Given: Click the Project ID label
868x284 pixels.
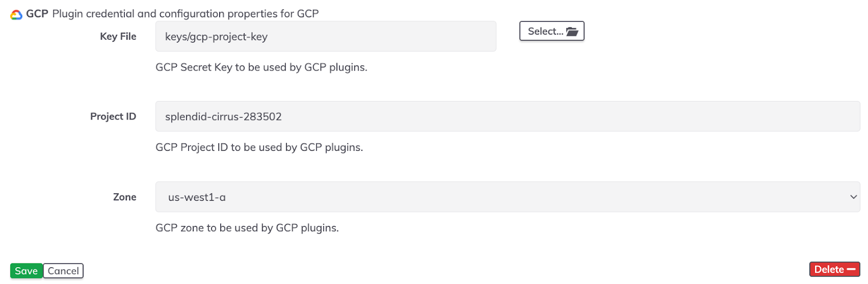Looking at the screenshot, I should (113, 117).
